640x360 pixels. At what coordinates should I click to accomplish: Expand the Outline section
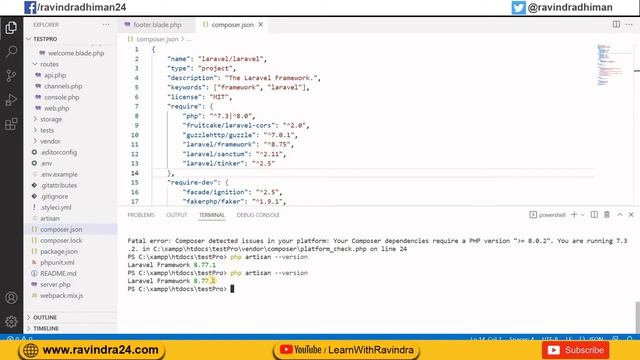pos(70,317)
